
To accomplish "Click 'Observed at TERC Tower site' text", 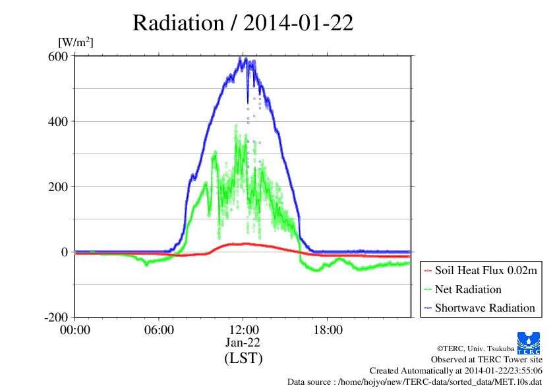I will pos(486,360).
